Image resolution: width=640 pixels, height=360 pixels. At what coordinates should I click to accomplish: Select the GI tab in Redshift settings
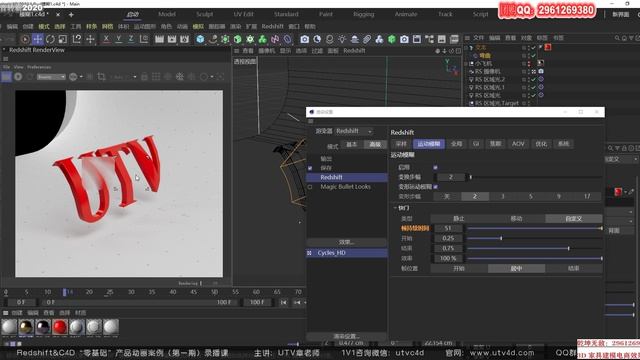pyautogui.click(x=476, y=144)
